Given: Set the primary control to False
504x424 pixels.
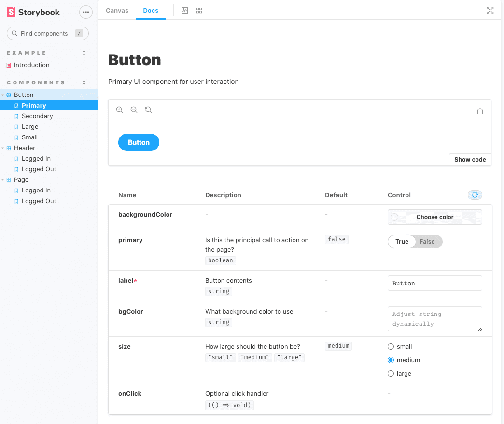Looking at the screenshot, I should click(427, 241).
